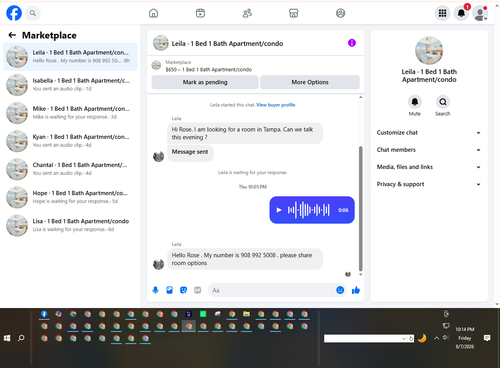Click the taskbar address dropdown arrow
Image resolution: width=500 pixels, height=368 pixels.
[x=403, y=339]
